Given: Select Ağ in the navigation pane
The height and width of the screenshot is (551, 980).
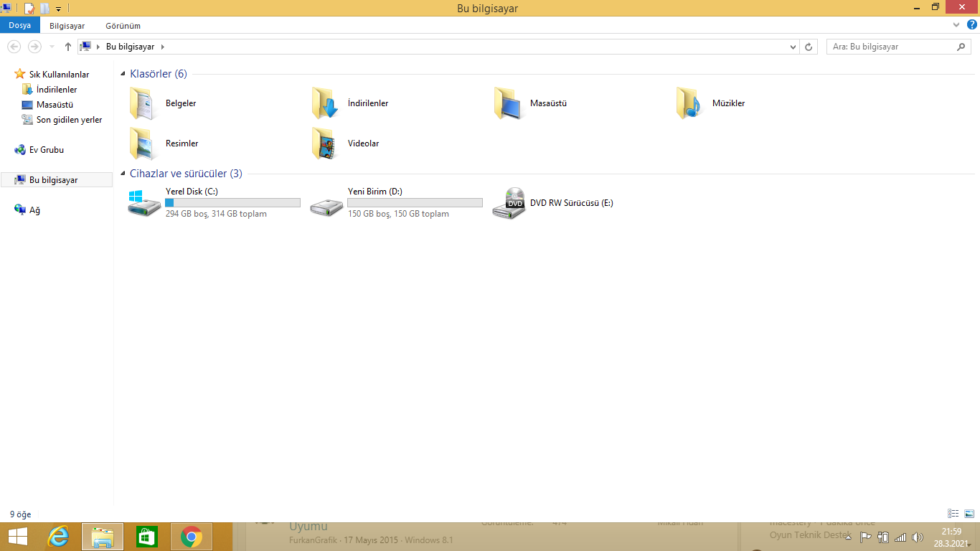Looking at the screenshot, I should [34, 210].
